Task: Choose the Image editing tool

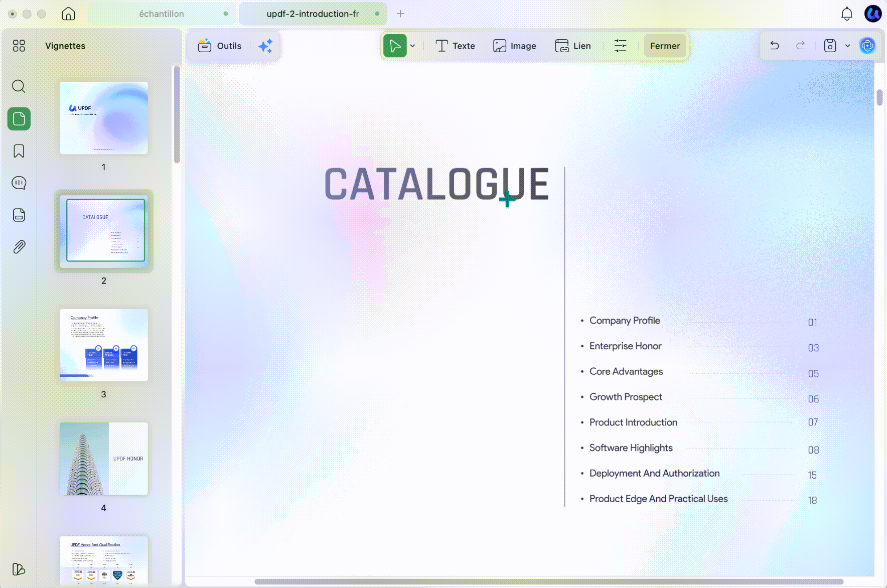Action: point(515,46)
